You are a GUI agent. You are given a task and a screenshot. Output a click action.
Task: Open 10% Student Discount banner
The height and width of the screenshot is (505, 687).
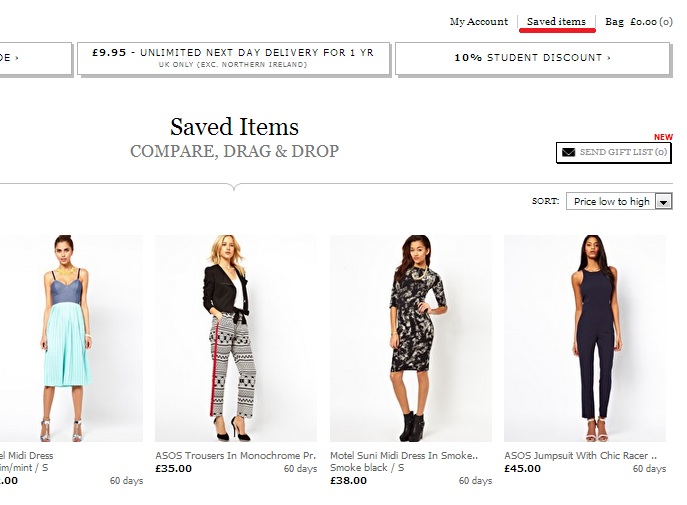coord(532,58)
